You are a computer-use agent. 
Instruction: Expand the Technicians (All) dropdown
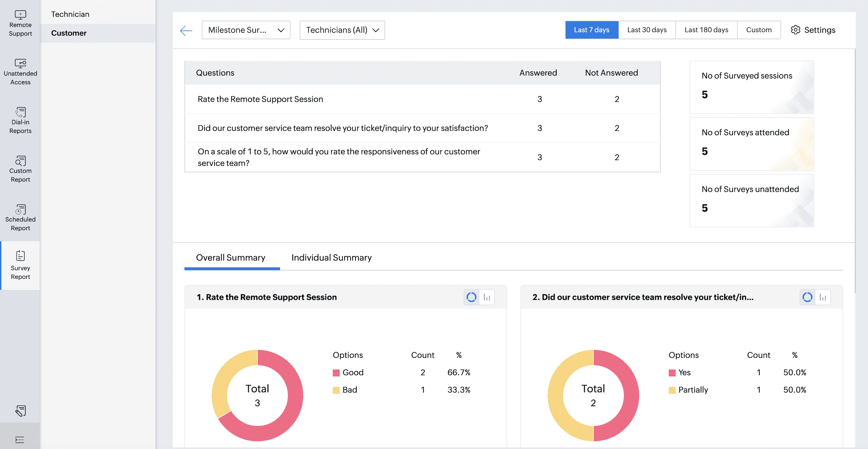click(x=342, y=30)
